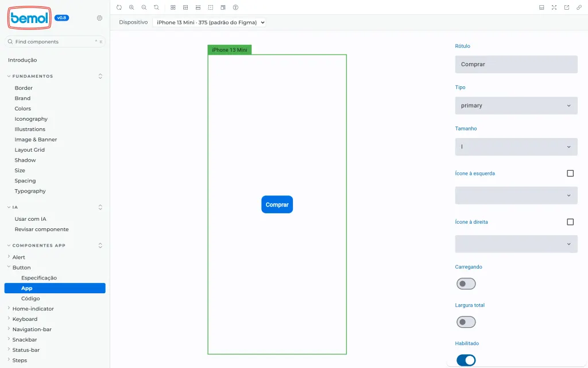Image resolution: width=588 pixels, height=368 pixels.
Task: Click the reload/remount story icon
Action: click(119, 7)
